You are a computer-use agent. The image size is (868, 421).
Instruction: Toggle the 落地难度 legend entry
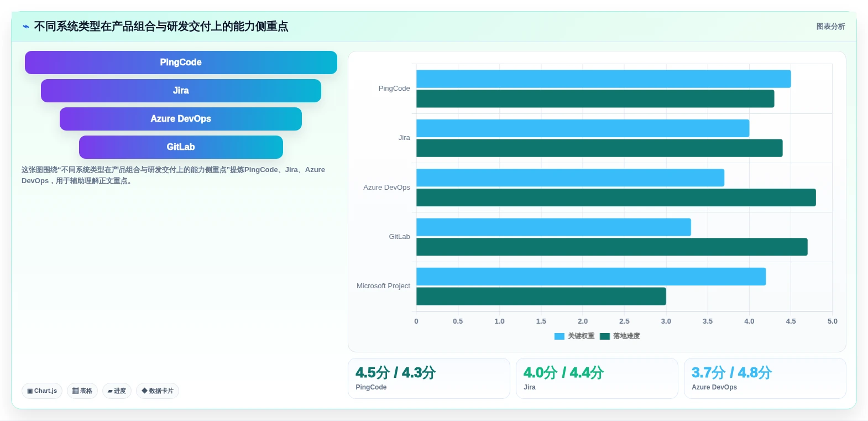(620, 336)
